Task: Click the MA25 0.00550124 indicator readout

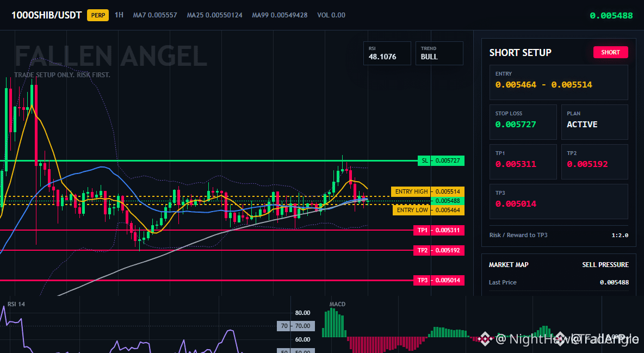Action: point(214,15)
